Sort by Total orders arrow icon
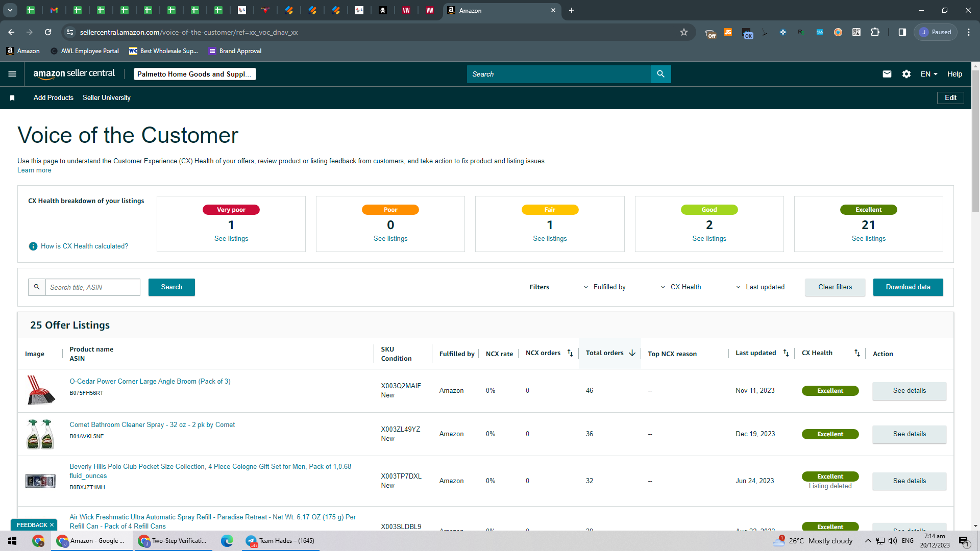The image size is (980, 551). [x=632, y=353]
